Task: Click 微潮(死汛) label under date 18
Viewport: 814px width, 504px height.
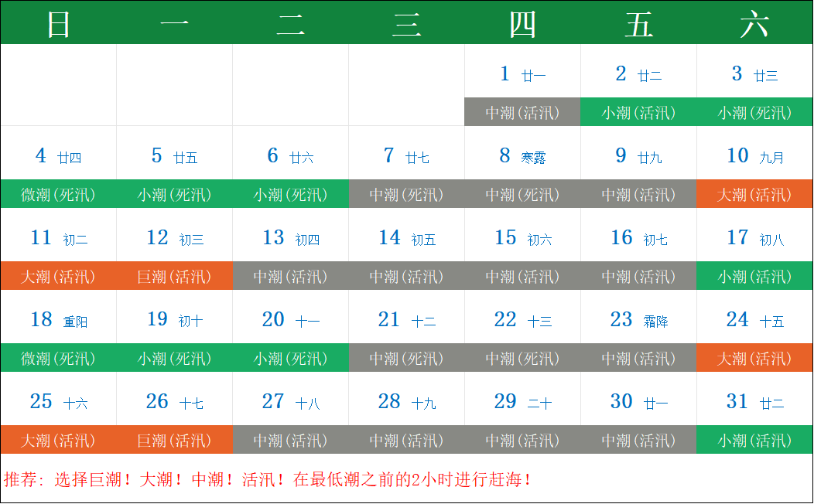Action: tap(58, 359)
